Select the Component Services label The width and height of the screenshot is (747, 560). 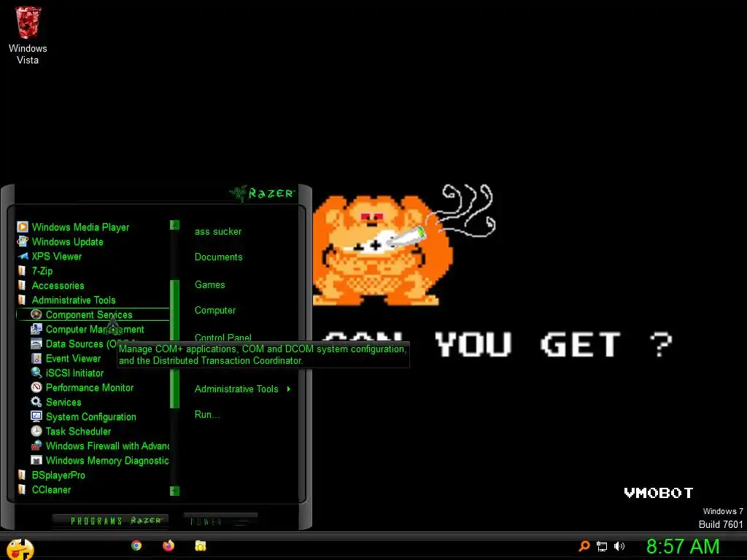[89, 314]
